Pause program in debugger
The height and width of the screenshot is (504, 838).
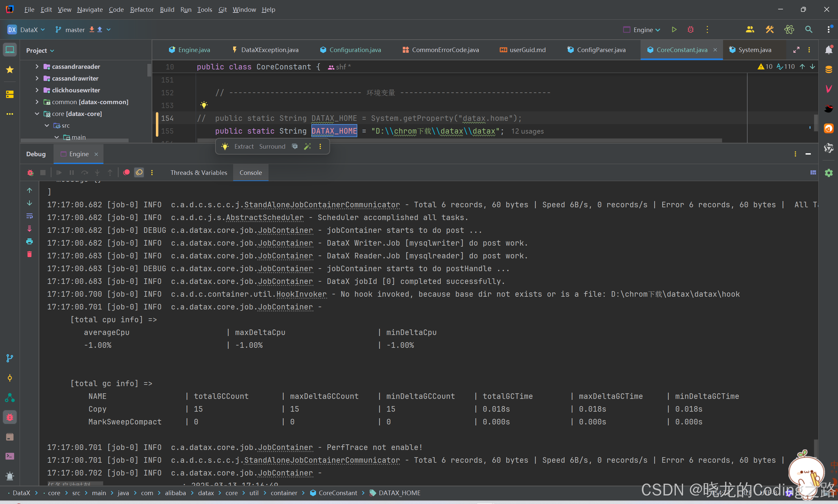pos(72,173)
